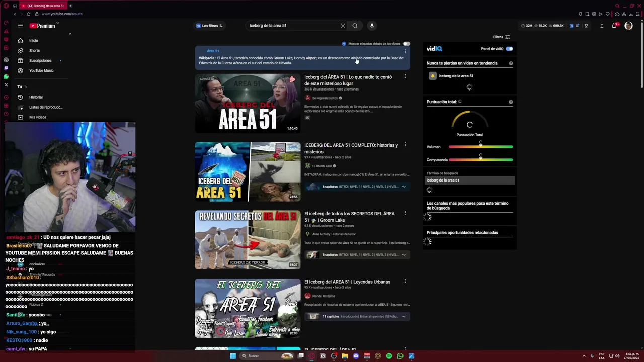Click the Opera downloads icon in toolbar

pyautogui.click(x=631, y=14)
